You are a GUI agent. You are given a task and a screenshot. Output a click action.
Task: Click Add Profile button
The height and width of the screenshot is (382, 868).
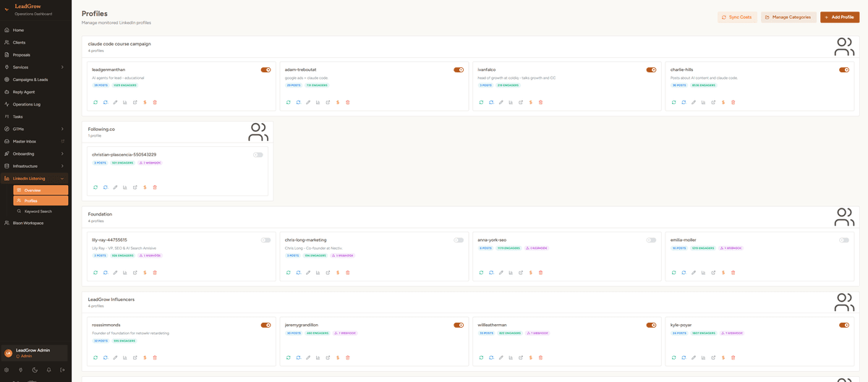point(840,17)
